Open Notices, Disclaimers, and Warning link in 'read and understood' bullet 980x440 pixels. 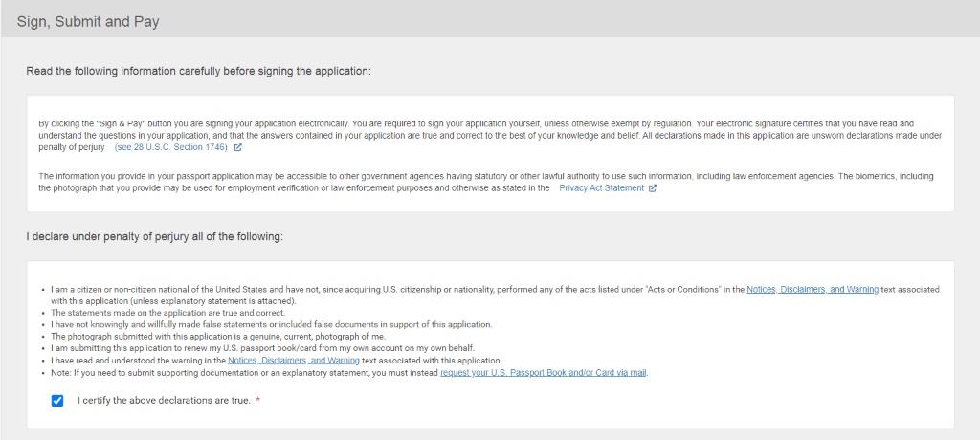point(293,361)
